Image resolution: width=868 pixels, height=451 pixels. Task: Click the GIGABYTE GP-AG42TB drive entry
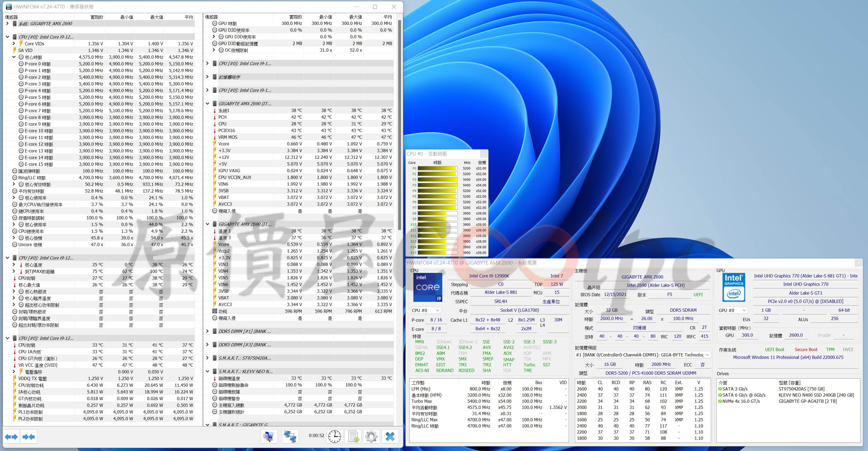[808, 401]
